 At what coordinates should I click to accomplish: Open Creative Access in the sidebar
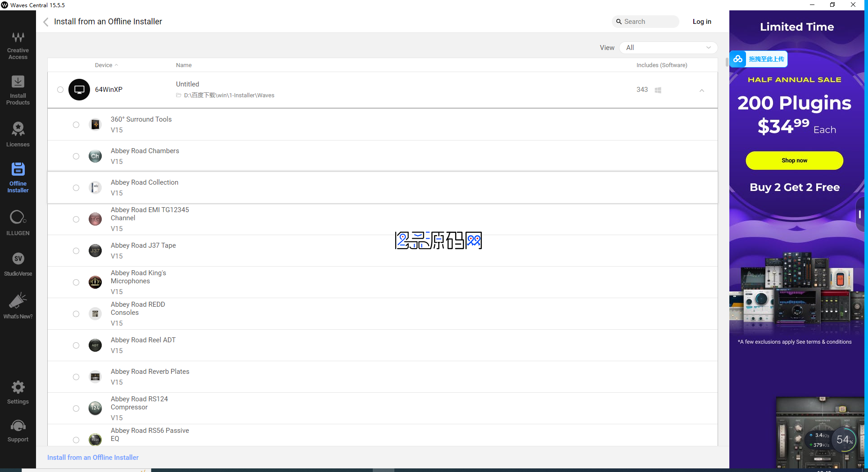click(x=18, y=45)
